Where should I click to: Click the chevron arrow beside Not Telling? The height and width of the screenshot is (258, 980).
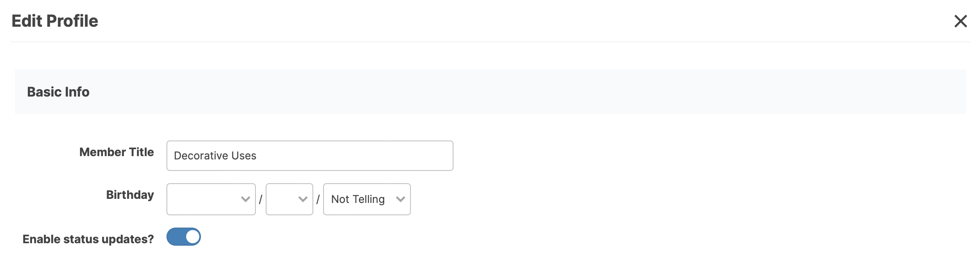point(401,199)
